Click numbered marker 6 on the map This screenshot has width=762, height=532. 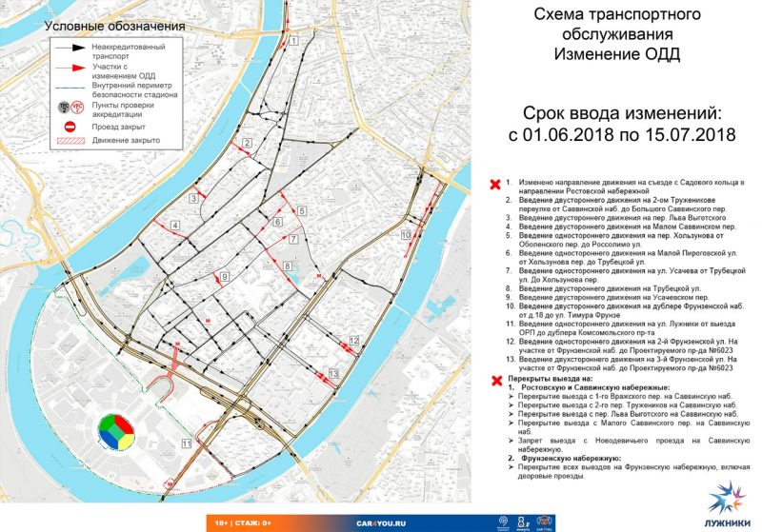tap(277, 222)
